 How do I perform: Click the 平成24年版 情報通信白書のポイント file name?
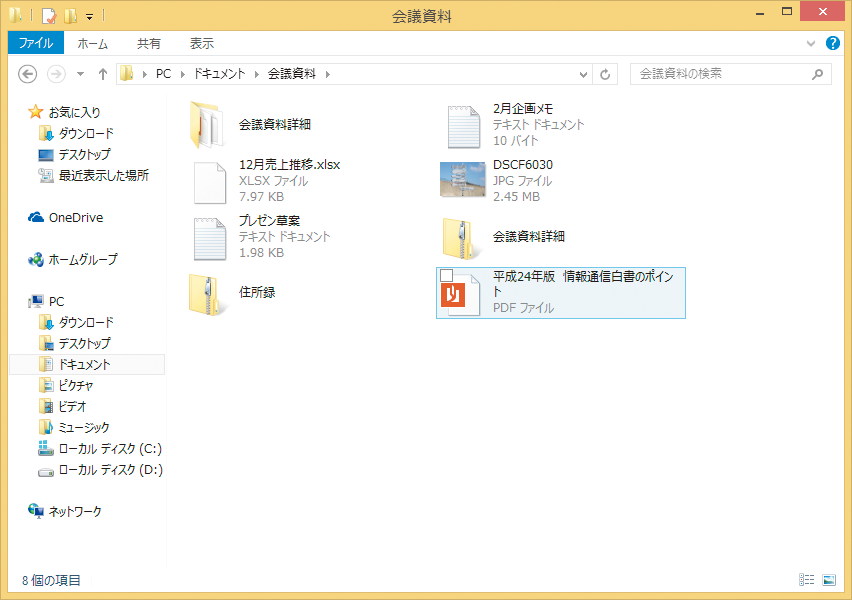[583, 284]
